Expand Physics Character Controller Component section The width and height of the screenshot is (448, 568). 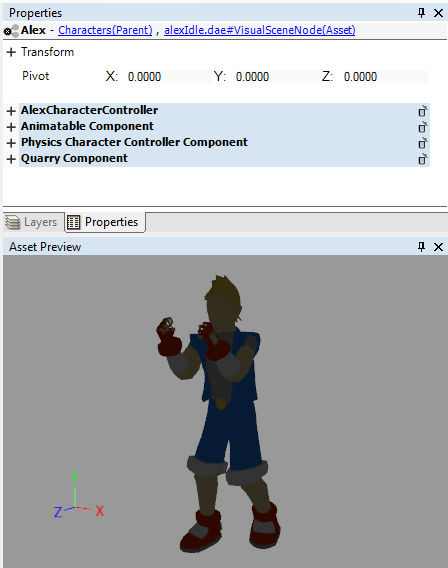click(11, 143)
